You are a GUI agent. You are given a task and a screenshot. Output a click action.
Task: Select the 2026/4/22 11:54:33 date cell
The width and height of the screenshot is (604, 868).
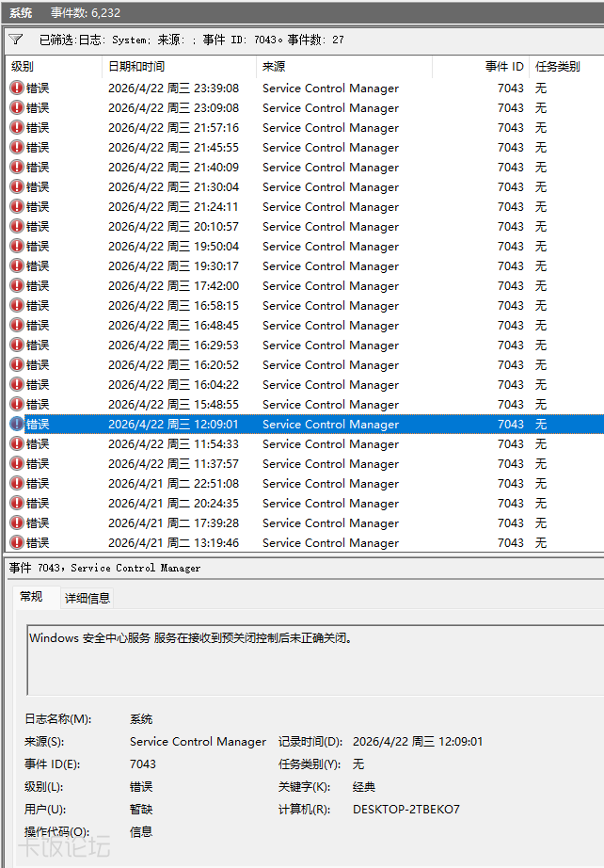click(x=174, y=444)
